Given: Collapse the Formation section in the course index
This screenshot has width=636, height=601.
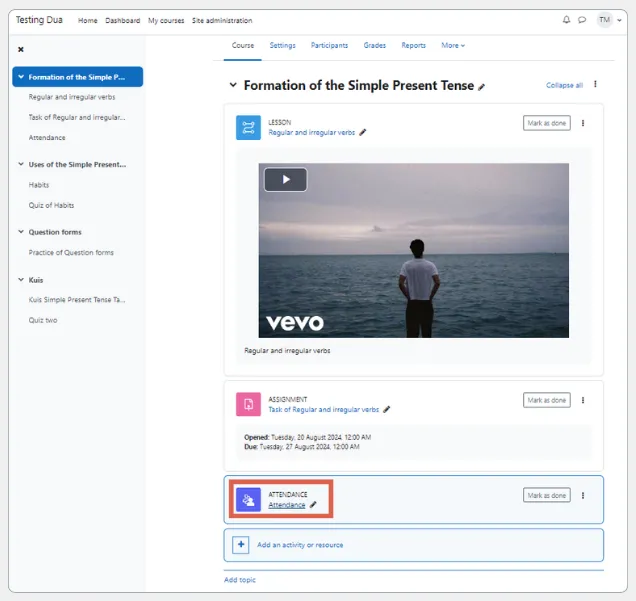Looking at the screenshot, I should pos(21,77).
